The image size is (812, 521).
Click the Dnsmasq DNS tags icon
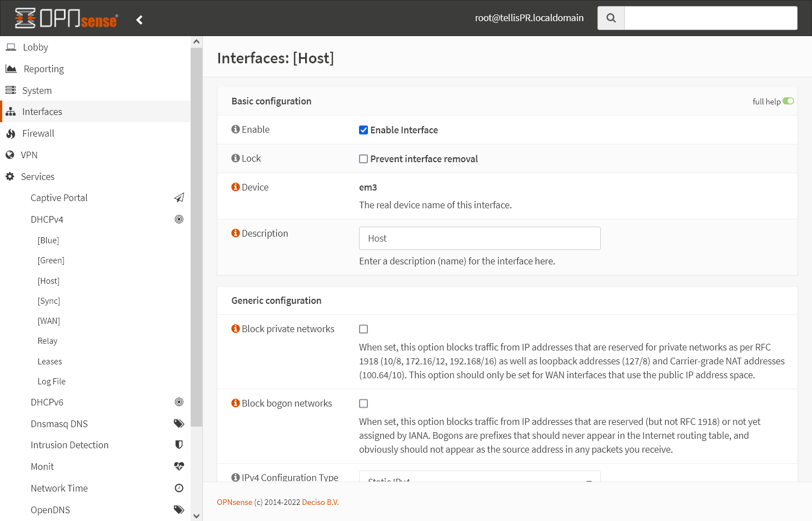pyautogui.click(x=179, y=424)
